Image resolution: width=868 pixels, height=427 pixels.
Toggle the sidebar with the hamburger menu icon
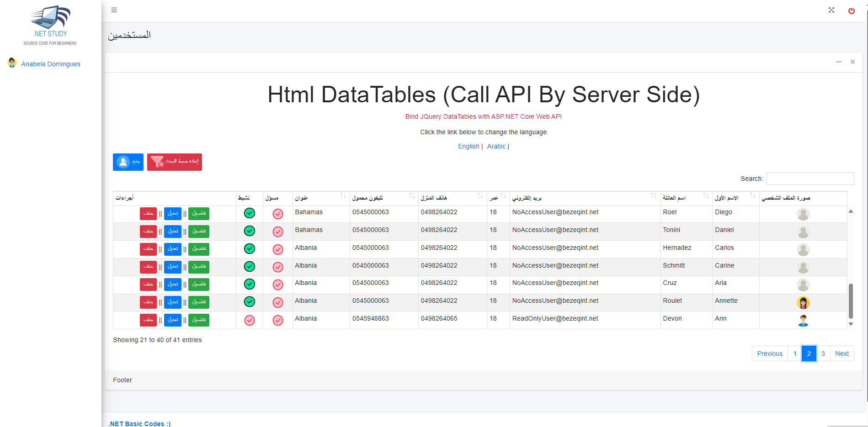point(114,10)
